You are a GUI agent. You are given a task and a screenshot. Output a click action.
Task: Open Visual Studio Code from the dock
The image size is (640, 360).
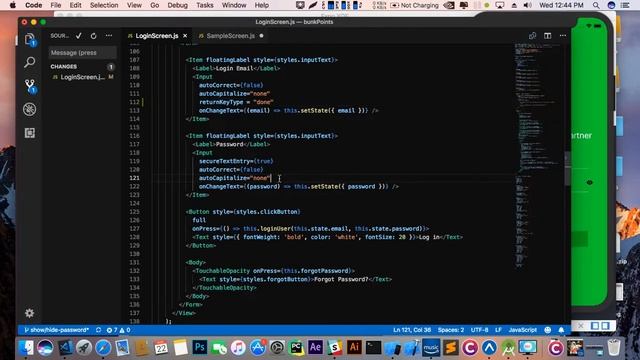(64, 348)
